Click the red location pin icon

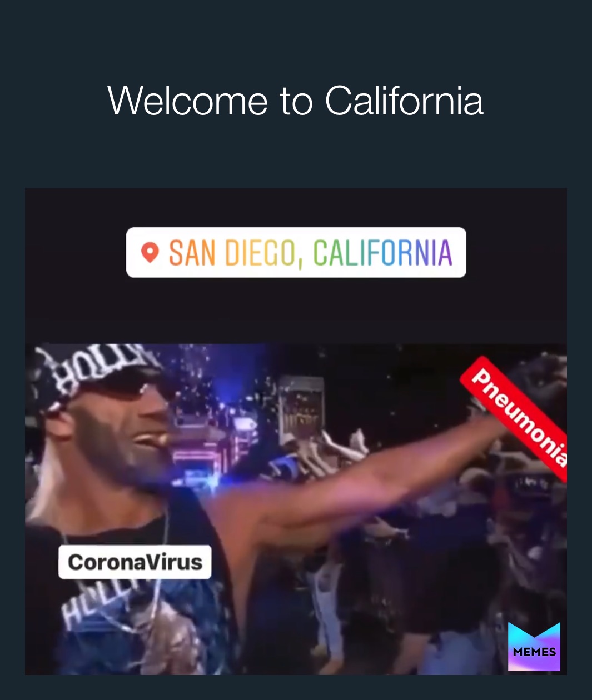(x=150, y=253)
